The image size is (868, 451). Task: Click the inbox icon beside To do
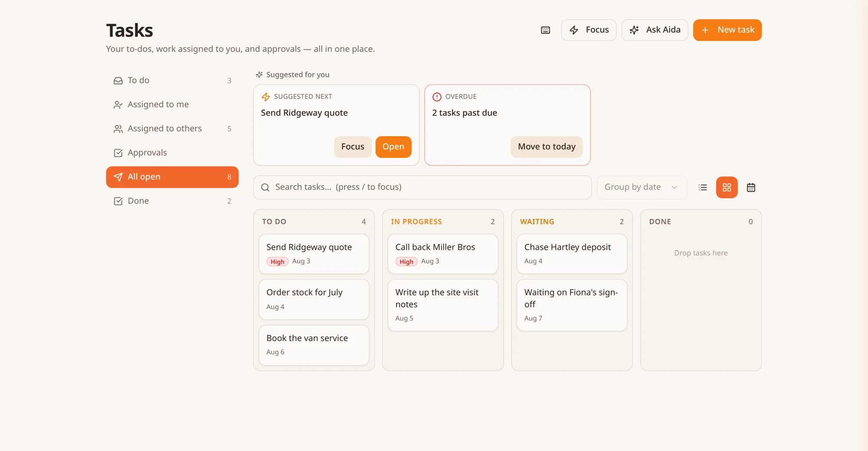point(118,81)
